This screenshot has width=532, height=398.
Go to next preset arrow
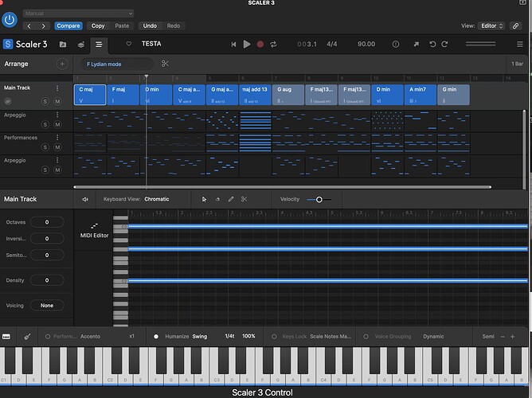coord(43,25)
